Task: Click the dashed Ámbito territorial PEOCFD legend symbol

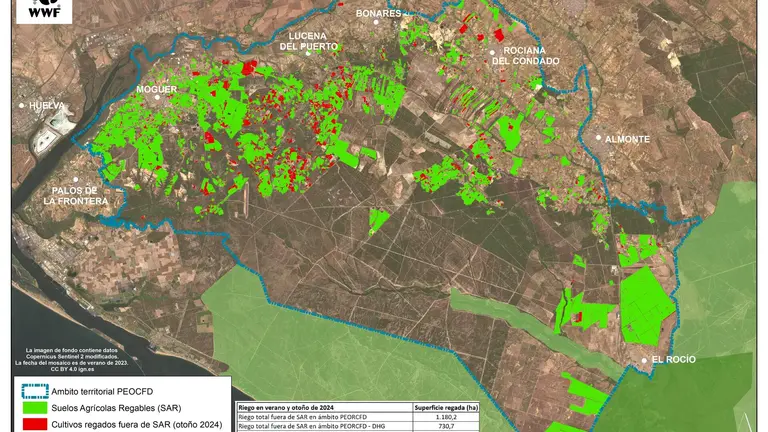Action: click(31, 389)
